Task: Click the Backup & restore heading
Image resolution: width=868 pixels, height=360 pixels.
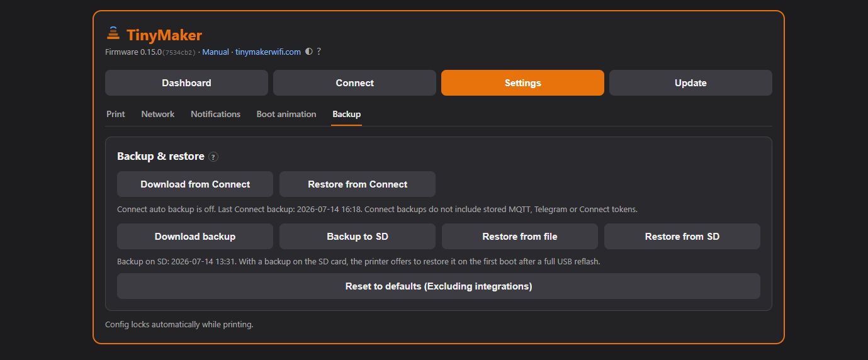Action: (x=161, y=156)
